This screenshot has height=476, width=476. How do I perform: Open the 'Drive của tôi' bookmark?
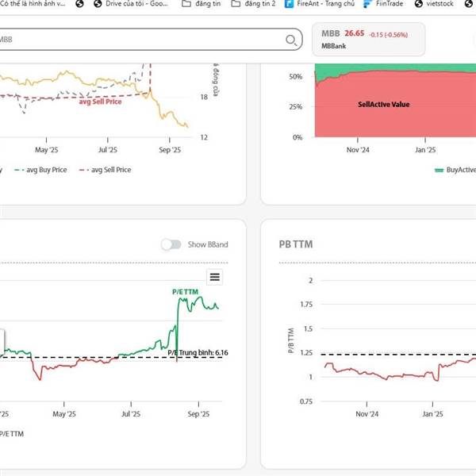coord(131,4)
